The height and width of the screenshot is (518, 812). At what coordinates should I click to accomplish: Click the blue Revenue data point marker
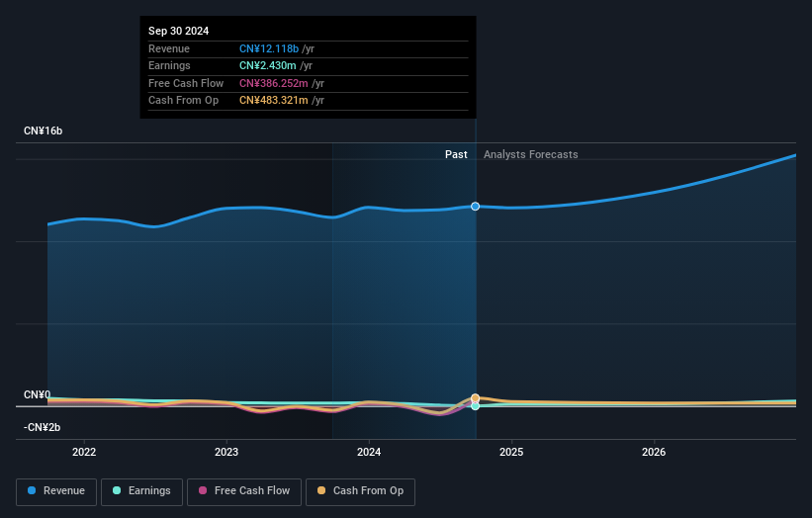tap(475, 207)
